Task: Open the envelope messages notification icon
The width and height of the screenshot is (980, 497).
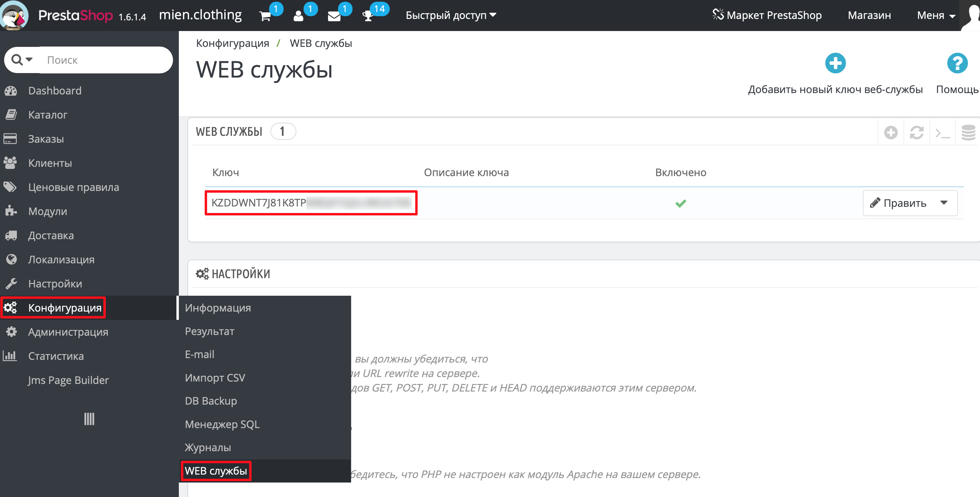Action: coord(334,16)
